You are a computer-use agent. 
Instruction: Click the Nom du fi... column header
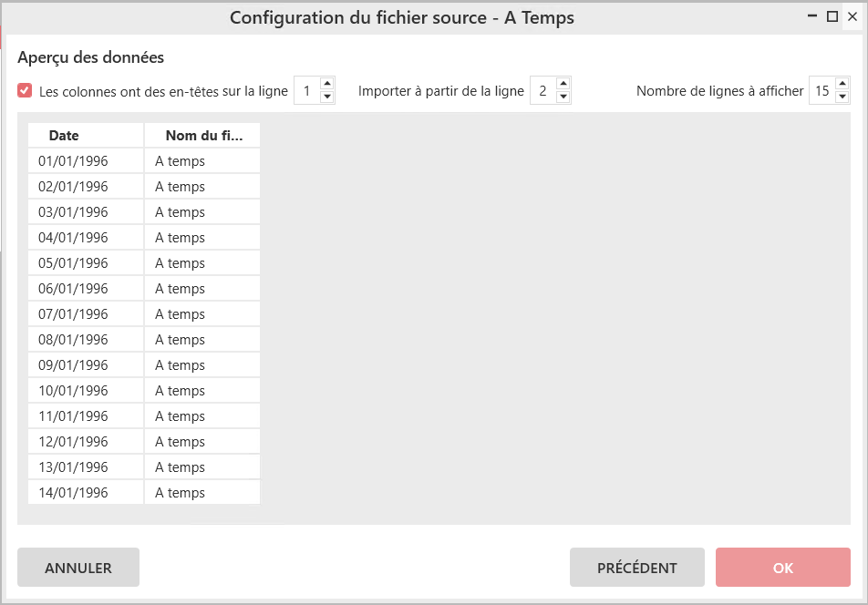pos(202,135)
